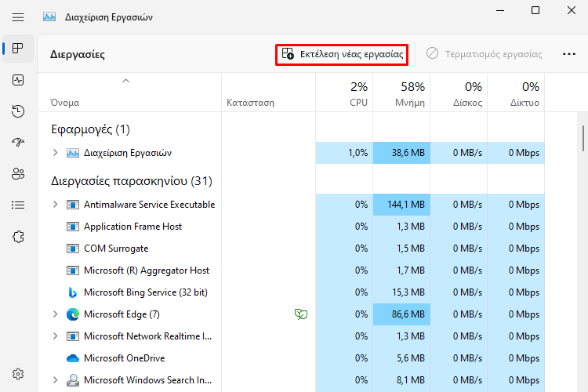Click the 86,6 MB memory cell

[x=401, y=314]
